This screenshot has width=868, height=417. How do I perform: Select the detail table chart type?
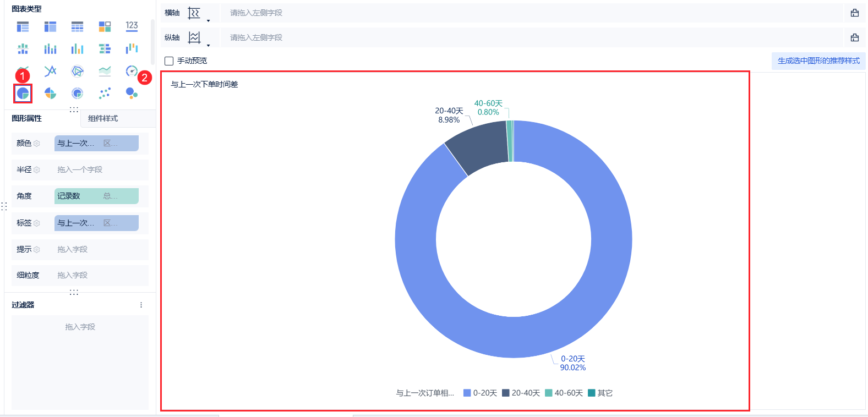77,26
